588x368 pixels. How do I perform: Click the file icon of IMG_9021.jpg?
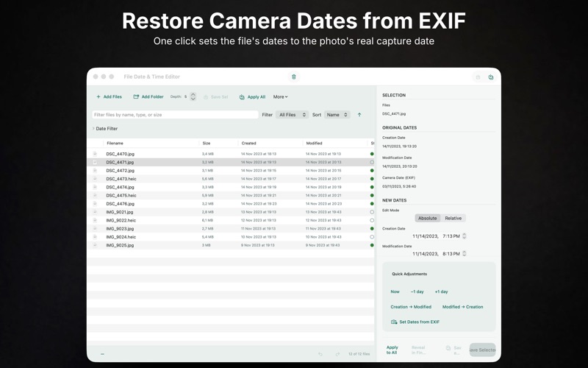pyautogui.click(x=95, y=212)
